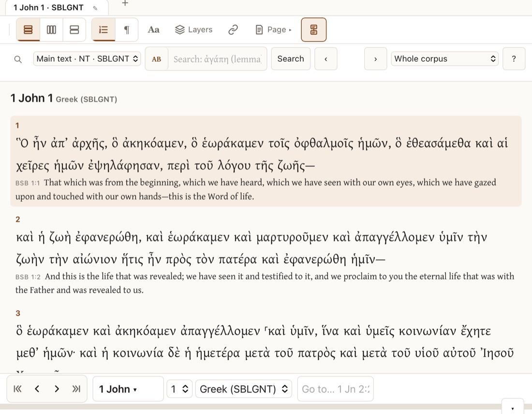This screenshot has width=532, height=414.
Task: Go to the previous chapter
Action: (37, 389)
